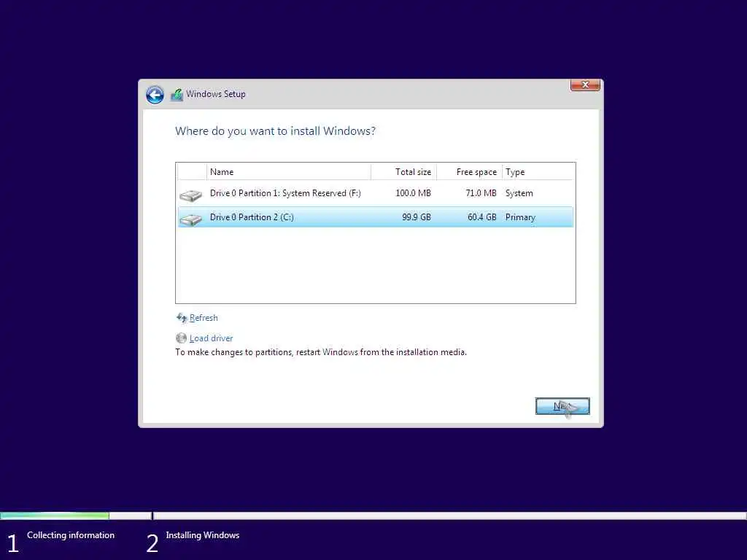Click the blue back arrow button

(x=155, y=95)
